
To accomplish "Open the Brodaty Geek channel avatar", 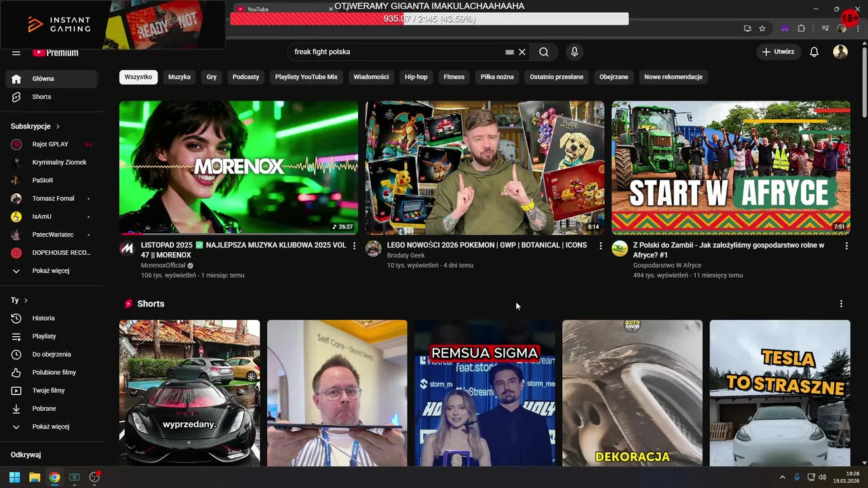I will pyautogui.click(x=373, y=249).
